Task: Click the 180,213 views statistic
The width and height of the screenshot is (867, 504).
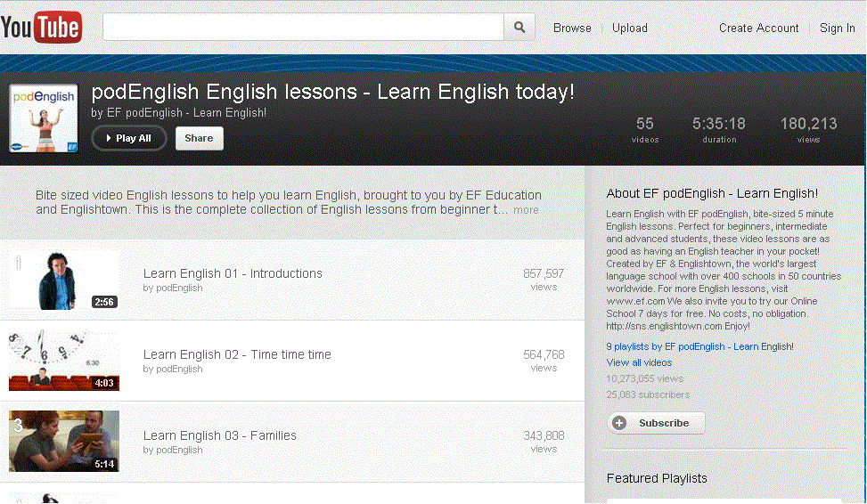Action: pyautogui.click(x=808, y=130)
